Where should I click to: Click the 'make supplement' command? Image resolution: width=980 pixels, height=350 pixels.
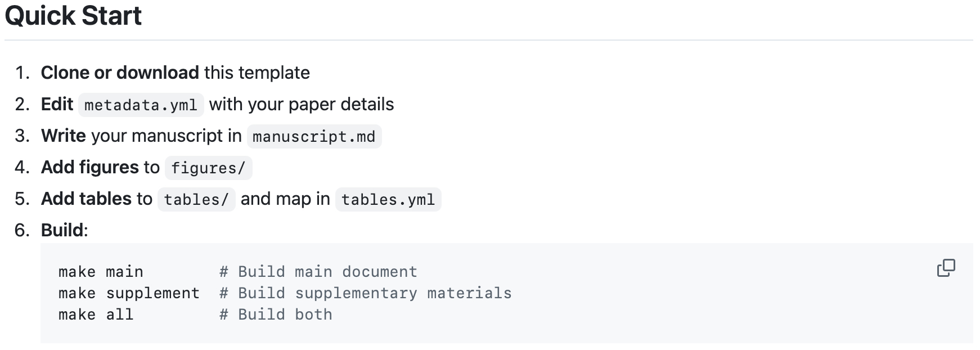click(x=129, y=293)
